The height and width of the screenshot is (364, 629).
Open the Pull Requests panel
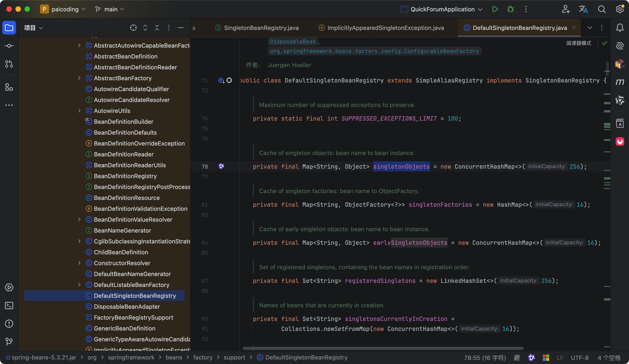(x=9, y=64)
